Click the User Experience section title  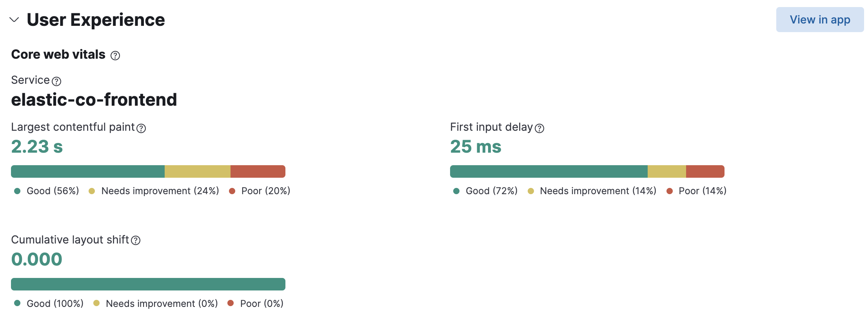[x=96, y=20]
